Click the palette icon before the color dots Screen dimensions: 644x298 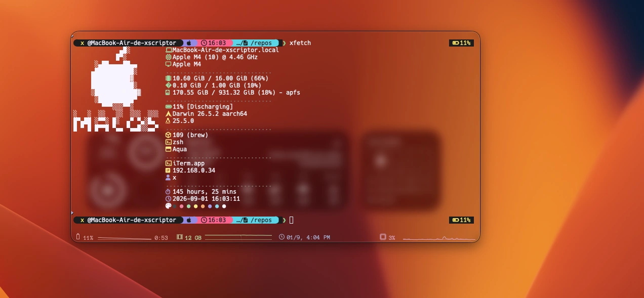[x=169, y=206]
